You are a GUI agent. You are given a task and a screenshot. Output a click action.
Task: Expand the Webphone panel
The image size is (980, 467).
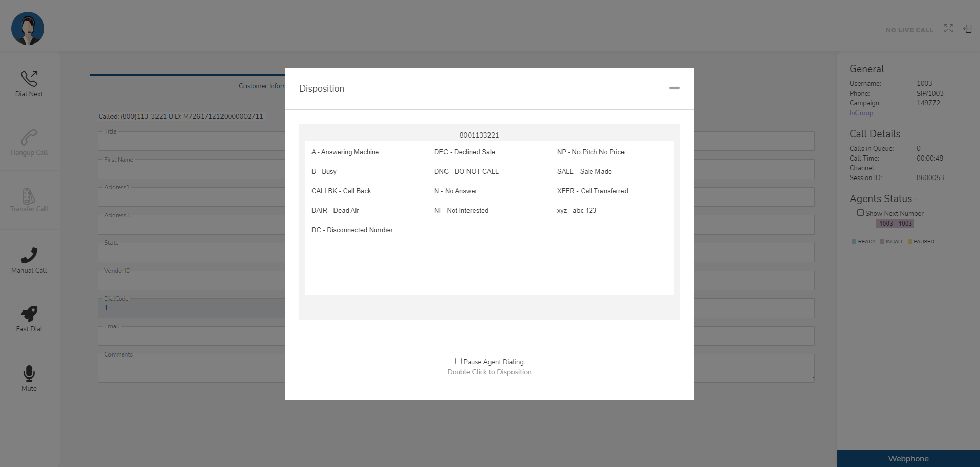(x=908, y=458)
